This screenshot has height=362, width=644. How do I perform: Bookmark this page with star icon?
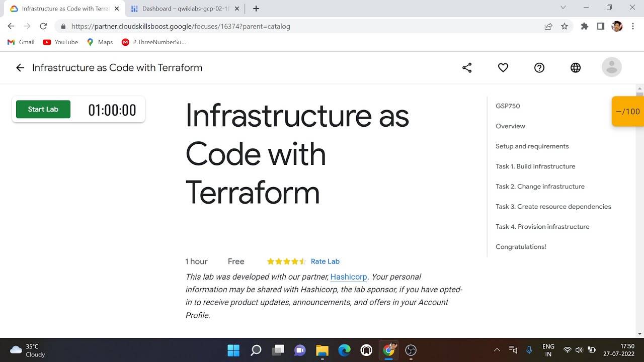click(x=565, y=26)
